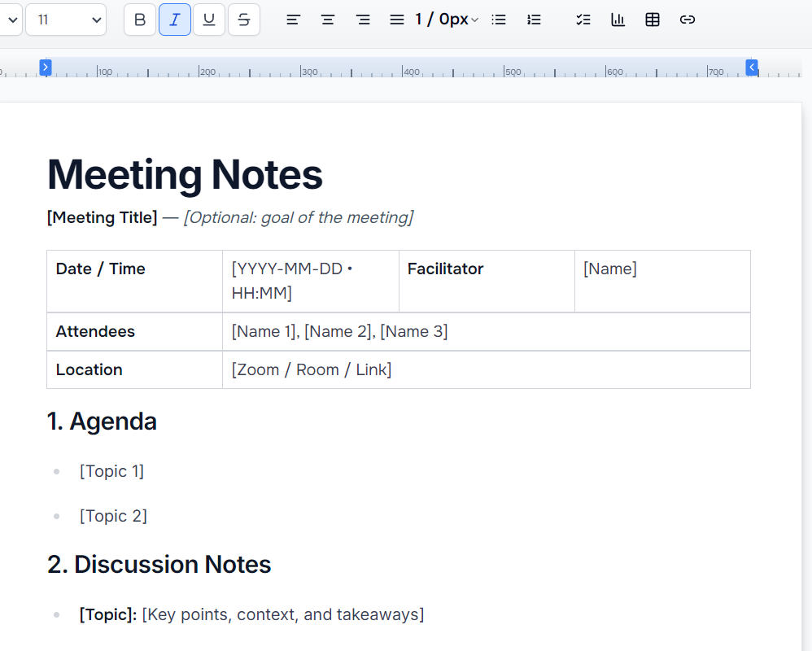Insert a checklist

(583, 20)
